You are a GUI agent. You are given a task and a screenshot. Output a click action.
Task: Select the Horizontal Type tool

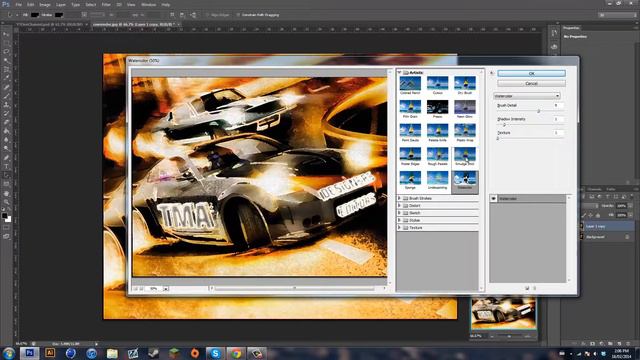point(7,167)
